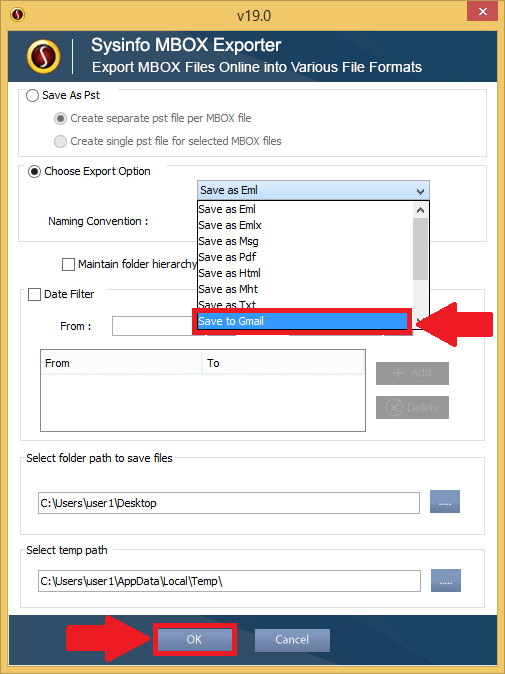Viewport: 505px width, 674px height.
Task: Click browse button beside folder path field
Action: tap(445, 502)
